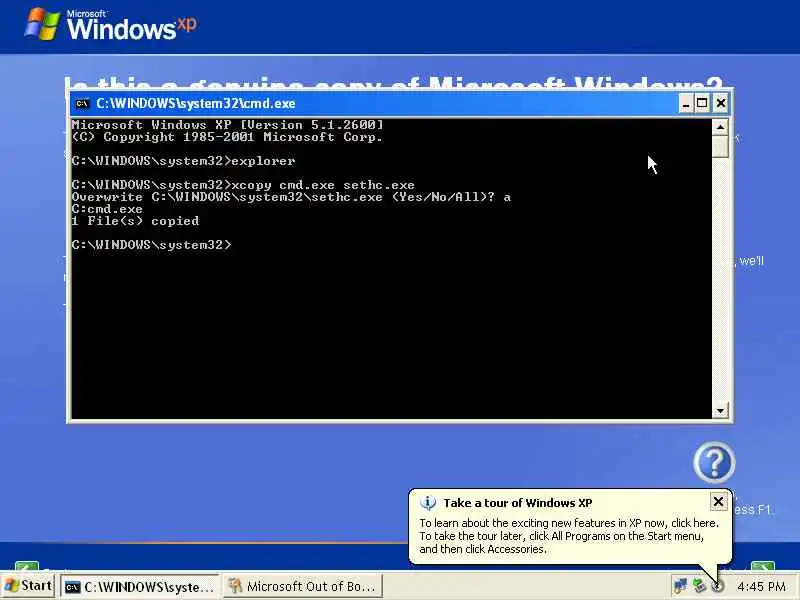Click the last C:\WINDOWS\system32> prompt
Screen dimensions: 800x600
152,245
